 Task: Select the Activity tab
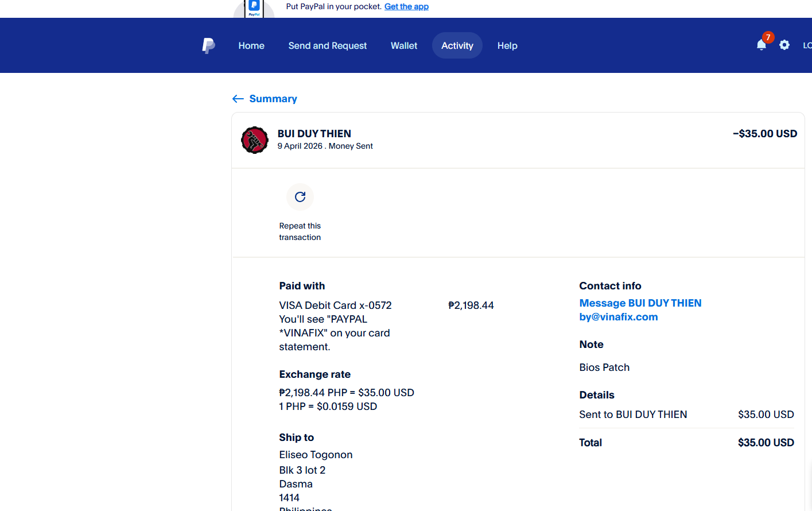coord(457,45)
